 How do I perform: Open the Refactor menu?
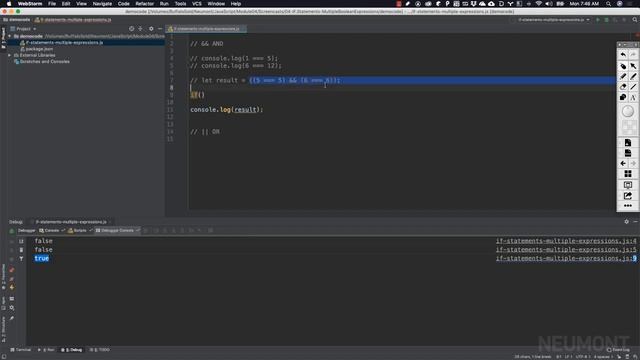point(144,4)
